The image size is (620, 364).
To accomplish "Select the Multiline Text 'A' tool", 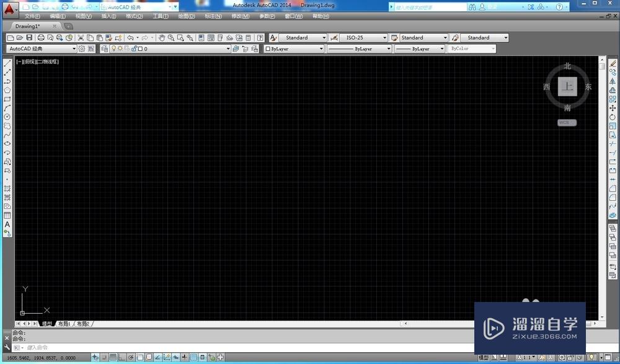I will coord(7,224).
